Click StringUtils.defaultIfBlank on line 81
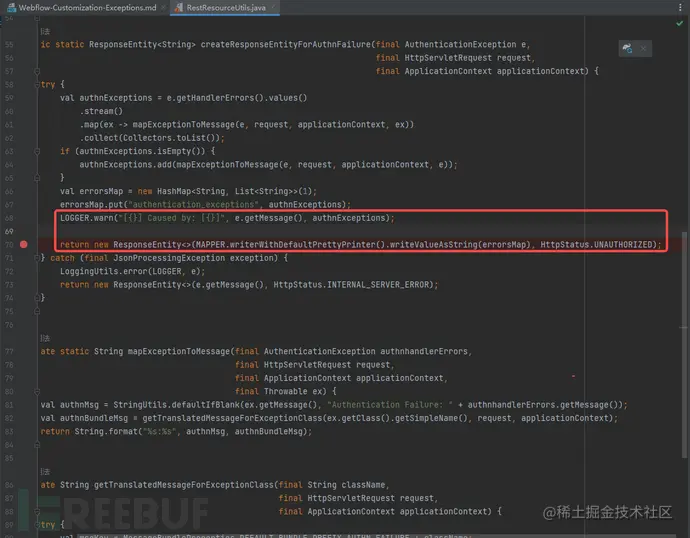690x538 pixels. tap(176, 405)
